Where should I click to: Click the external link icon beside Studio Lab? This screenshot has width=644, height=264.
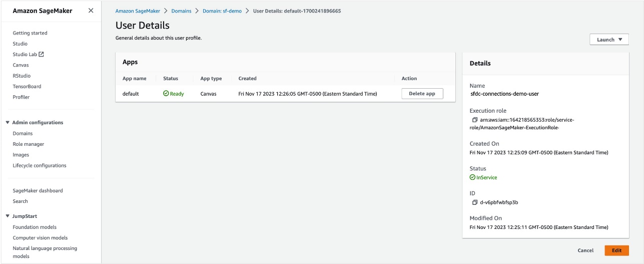42,54
